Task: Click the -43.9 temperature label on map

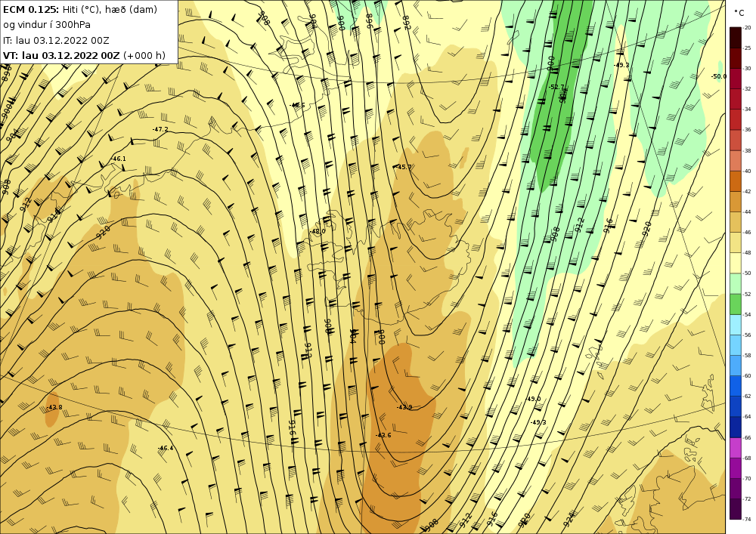Action: (x=404, y=407)
